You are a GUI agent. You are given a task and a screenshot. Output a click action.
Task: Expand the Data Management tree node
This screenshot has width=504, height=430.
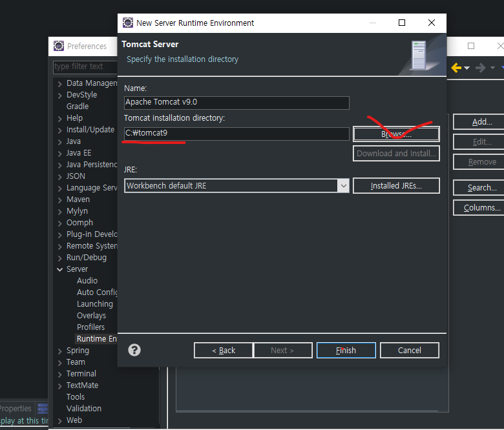pos(60,84)
